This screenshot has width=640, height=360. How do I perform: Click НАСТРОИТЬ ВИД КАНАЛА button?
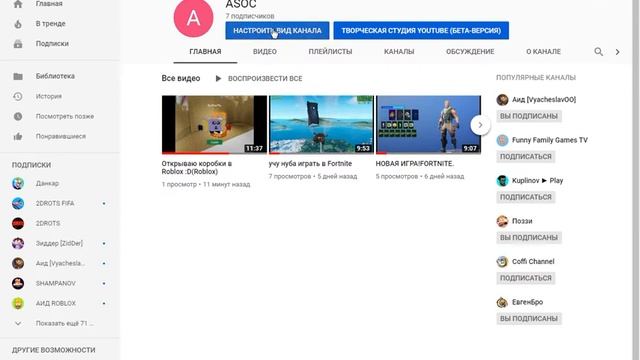coord(277,31)
